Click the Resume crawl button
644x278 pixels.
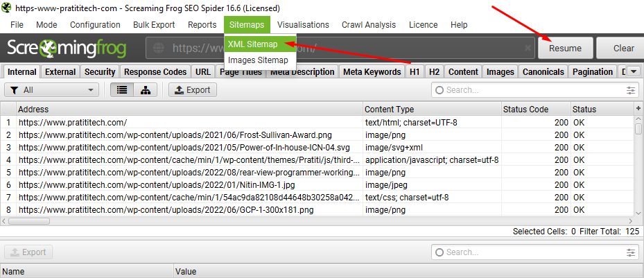pyautogui.click(x=566, y=48)
